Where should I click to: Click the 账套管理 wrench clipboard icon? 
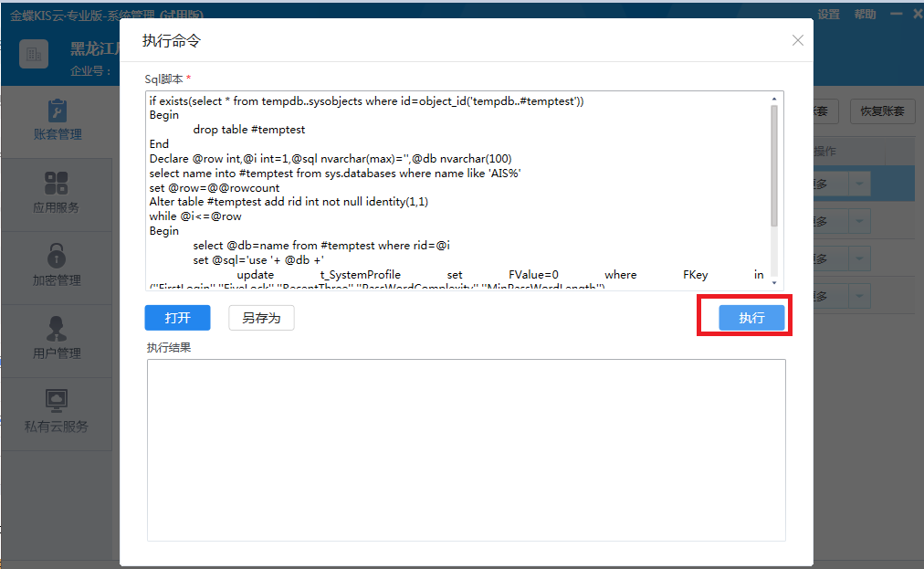(57, 111)
